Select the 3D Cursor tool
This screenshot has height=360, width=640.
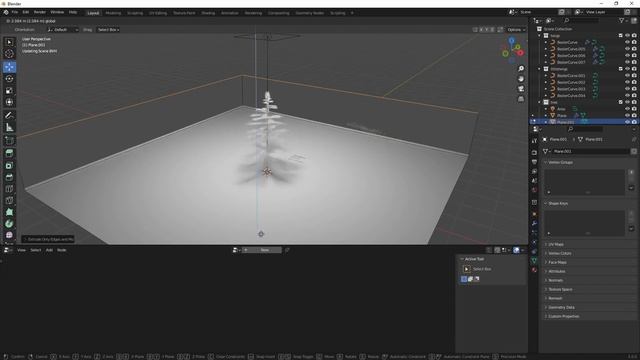(9, 54)
